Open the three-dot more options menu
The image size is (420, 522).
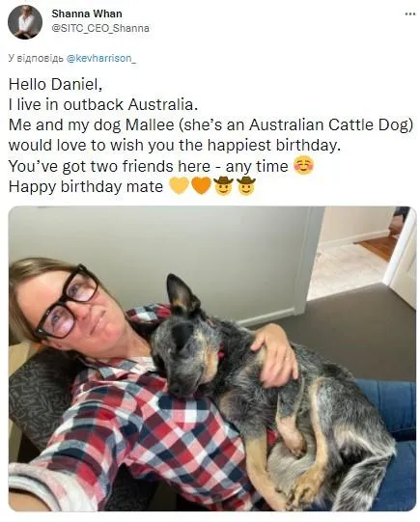tap(410, 14)
